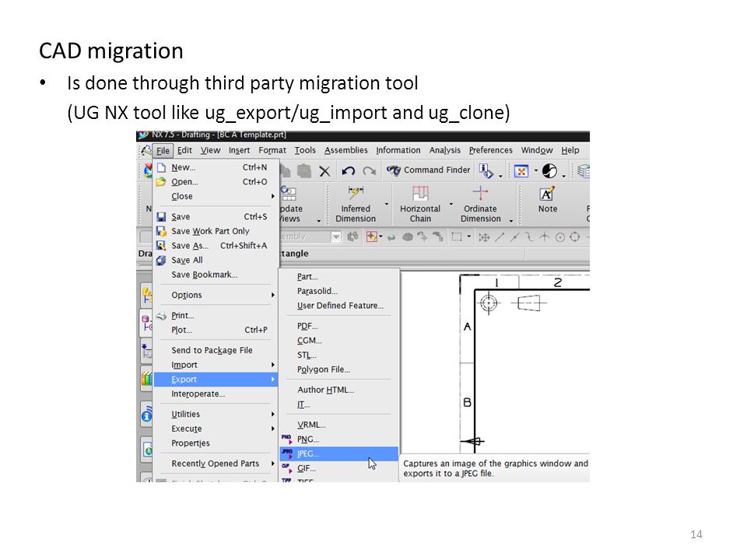Export as Part...
This screenshot has width=747, height=560.
pos(307,277)
